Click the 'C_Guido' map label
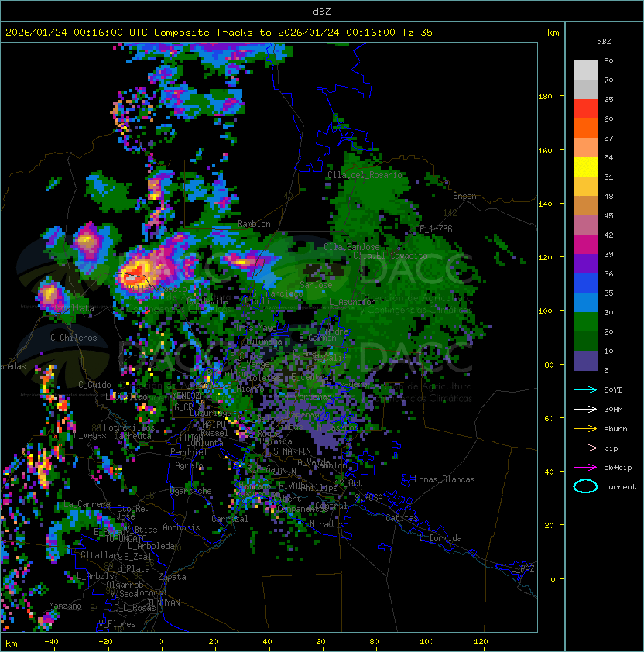The image size is (644, 652). coord(94,385)
